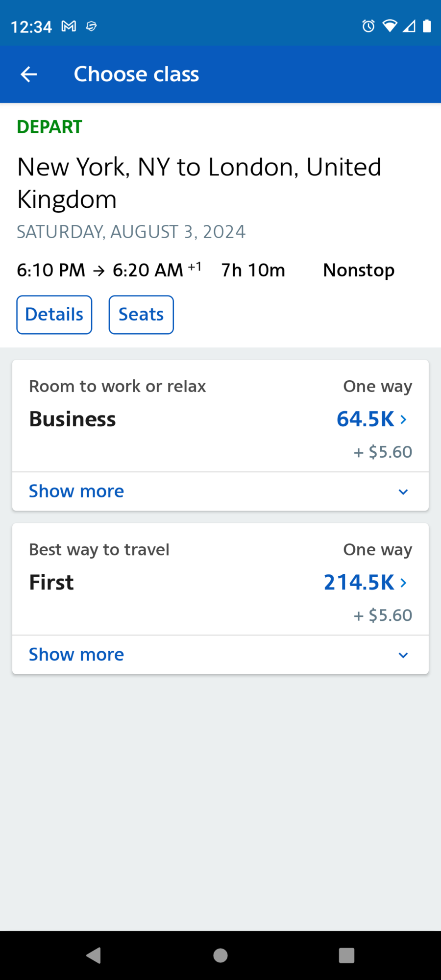Tap the Choose class header title
This screenshot has width=441, height=980.
click(136, 74)
